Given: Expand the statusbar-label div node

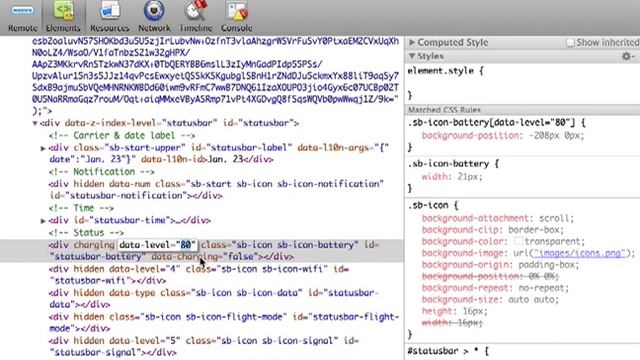Looking at the screenshot, I should click(x=43, y=148).
